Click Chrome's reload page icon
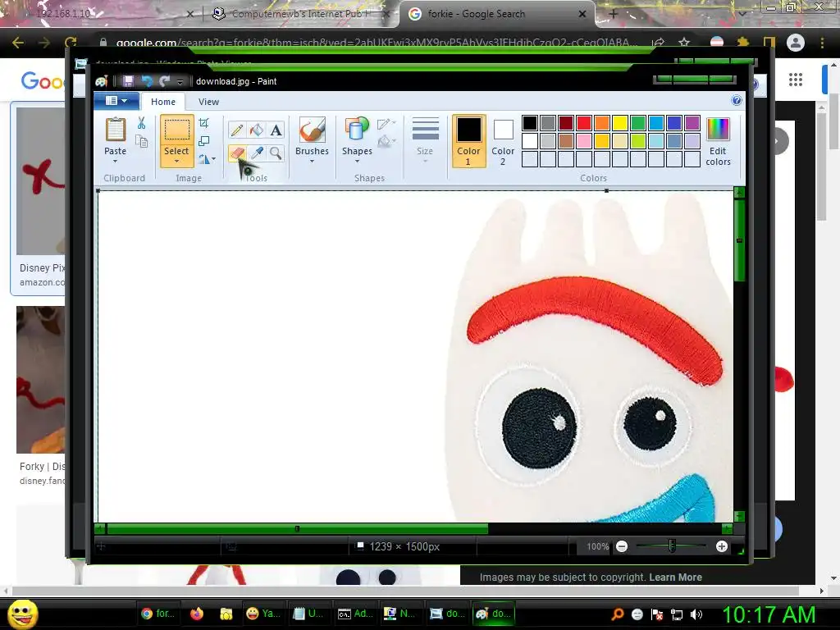This screenshot has height=630, width=840. [71, 43]
